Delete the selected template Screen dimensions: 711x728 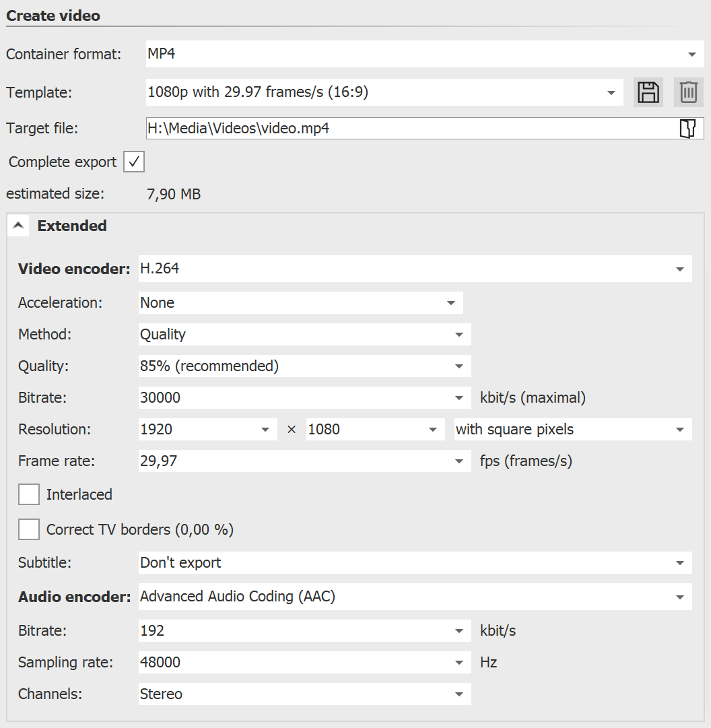(x=687, y=92)
